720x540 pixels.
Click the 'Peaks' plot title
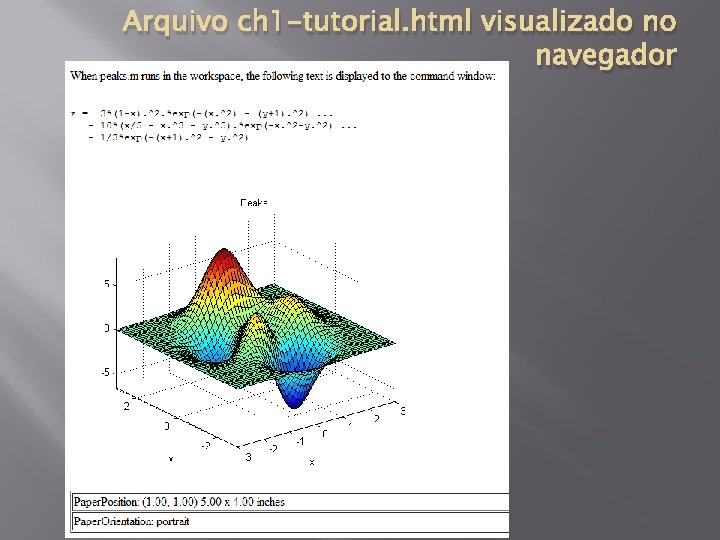coord(254,202)
